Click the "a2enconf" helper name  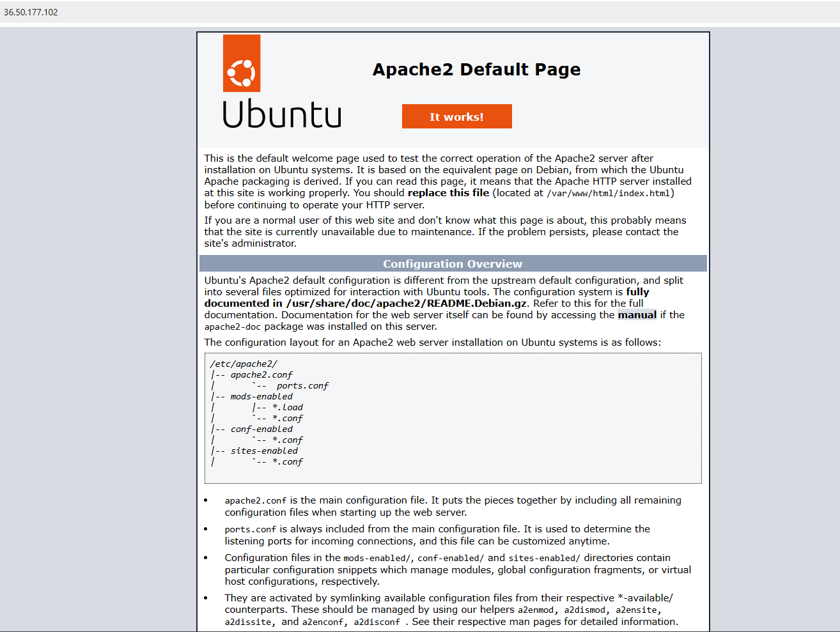coord(323,622)
